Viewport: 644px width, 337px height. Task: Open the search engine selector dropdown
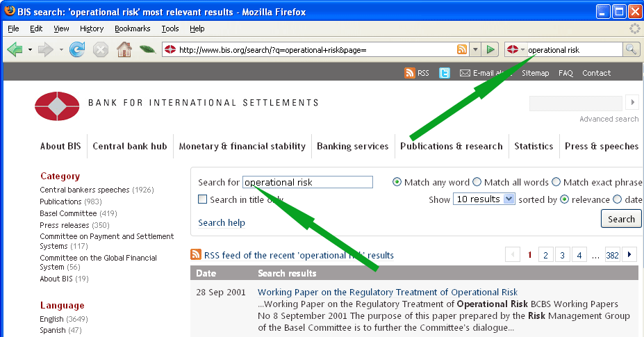(x=516, y=49)
